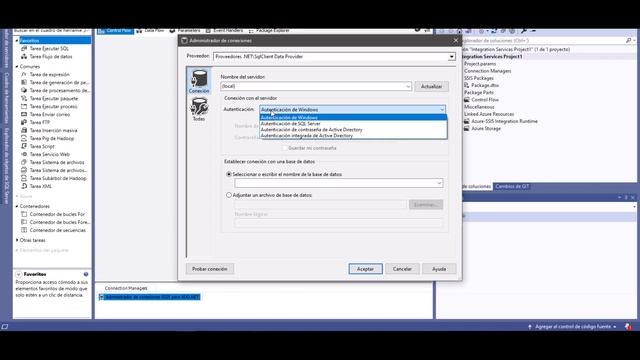
Task: Toggle the 'Guardar mi contraseña' checkbox
Action: coord(285,148)
